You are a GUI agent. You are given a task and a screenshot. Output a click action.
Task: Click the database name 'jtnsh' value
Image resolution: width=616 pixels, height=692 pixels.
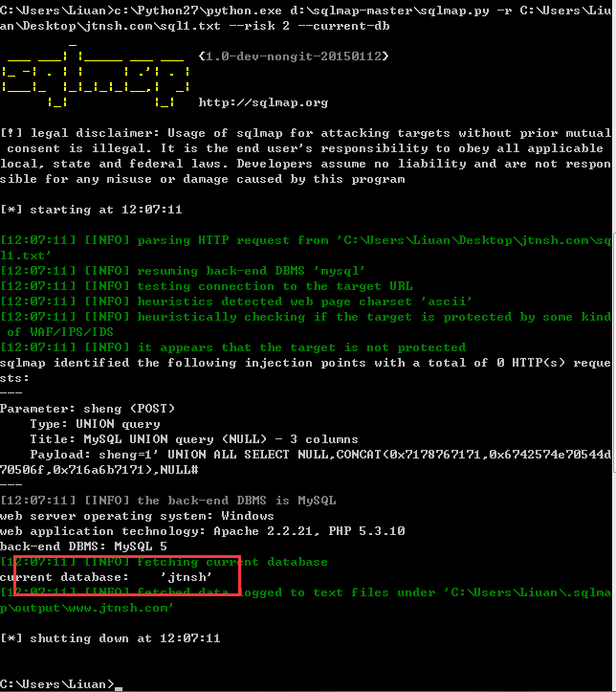click(187, 577)
